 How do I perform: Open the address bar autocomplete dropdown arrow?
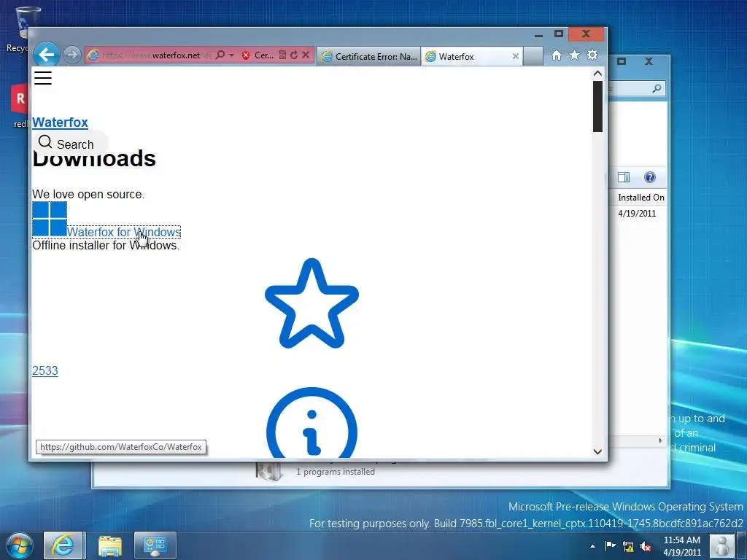[231, 55]
